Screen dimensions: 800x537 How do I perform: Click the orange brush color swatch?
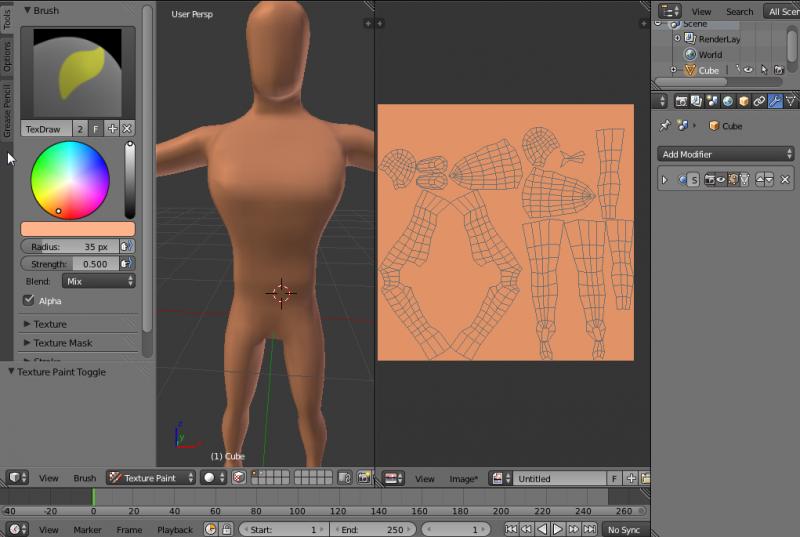pyautogui.click(x=77, y=229)
